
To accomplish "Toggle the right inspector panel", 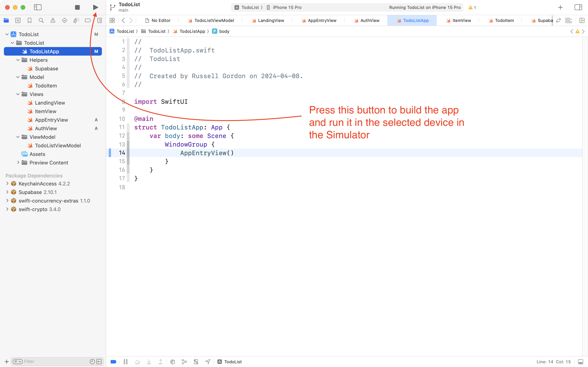I will [578, 7].
